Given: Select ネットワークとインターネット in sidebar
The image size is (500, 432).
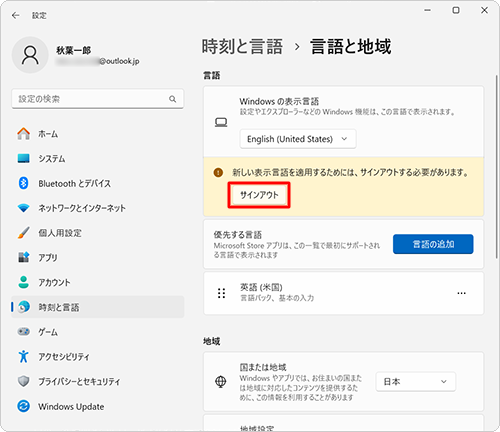Looking at the screenshot, I should 98,208.
